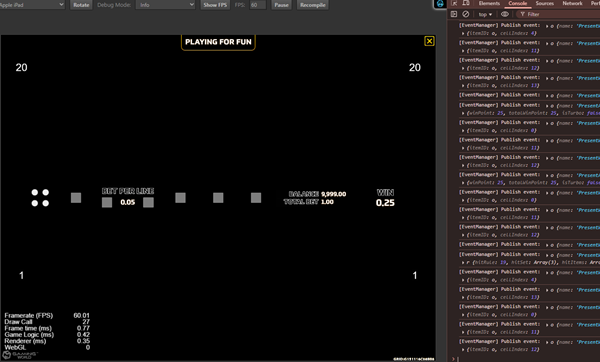This screenshot has height=362, width=600.
Task: Click the blue Cocos icon beside DevTools
Action: [x=440, y=4]
